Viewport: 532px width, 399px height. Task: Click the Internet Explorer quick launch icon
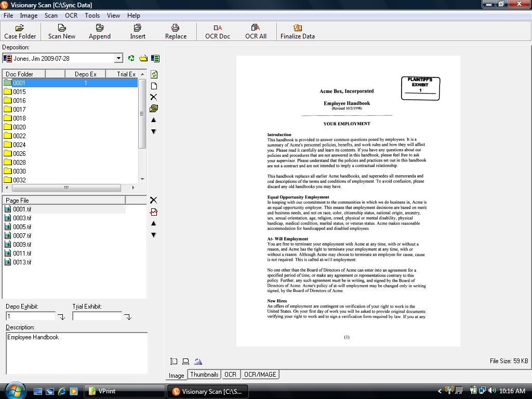(62, 391)
